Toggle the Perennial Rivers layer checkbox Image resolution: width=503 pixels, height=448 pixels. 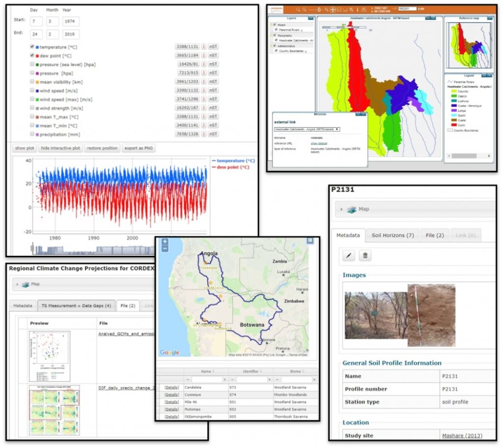[x=277, y=29]
